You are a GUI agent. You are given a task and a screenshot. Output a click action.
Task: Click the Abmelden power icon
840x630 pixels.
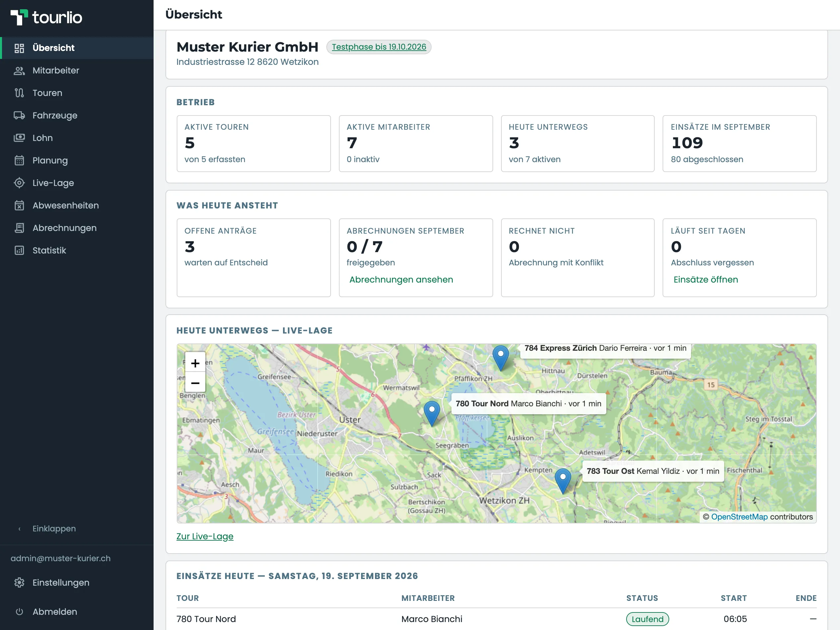[19, 611]
